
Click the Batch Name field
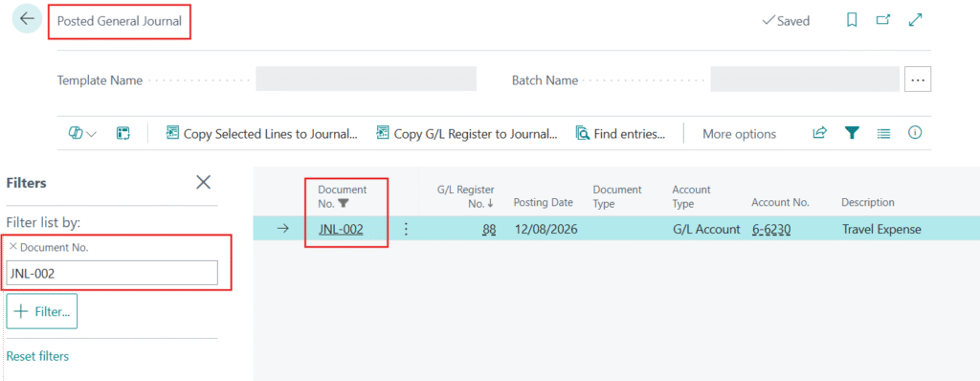pyautogui.click(x=805, y=79)
